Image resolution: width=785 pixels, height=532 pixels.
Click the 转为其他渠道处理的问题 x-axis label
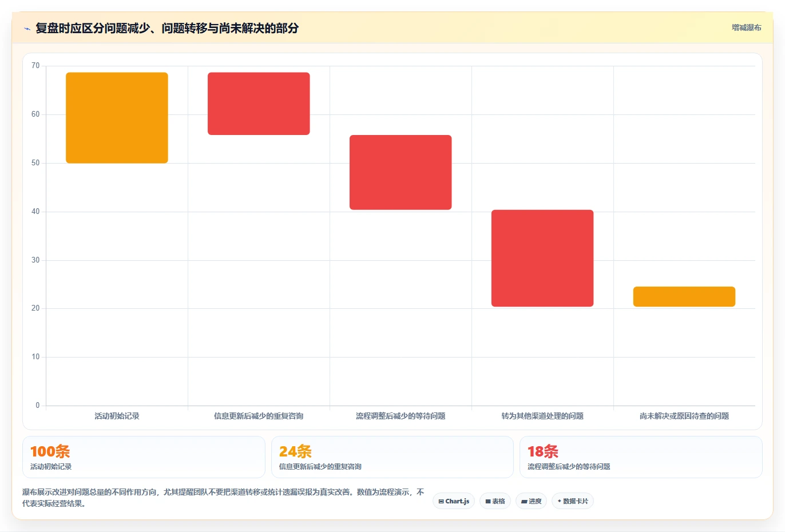tap(542, 416)
